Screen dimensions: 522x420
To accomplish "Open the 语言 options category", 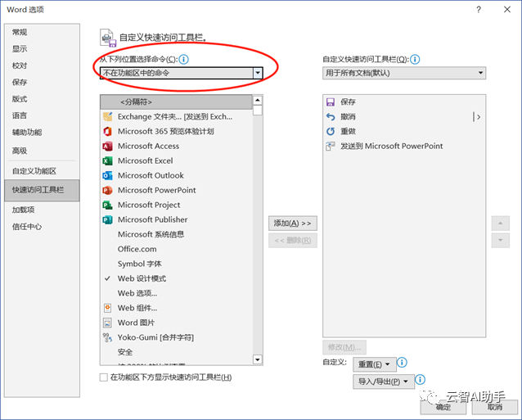I will (42, 115).
